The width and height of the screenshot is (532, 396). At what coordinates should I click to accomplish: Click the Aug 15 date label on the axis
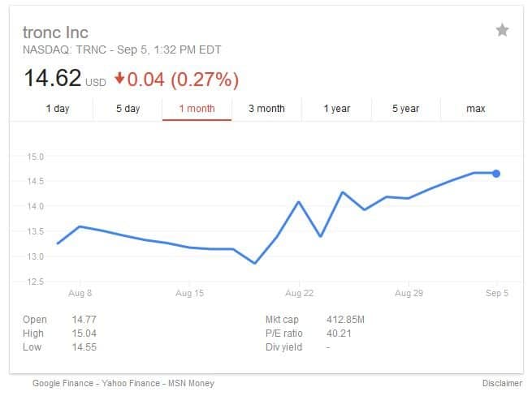(190, 293)
